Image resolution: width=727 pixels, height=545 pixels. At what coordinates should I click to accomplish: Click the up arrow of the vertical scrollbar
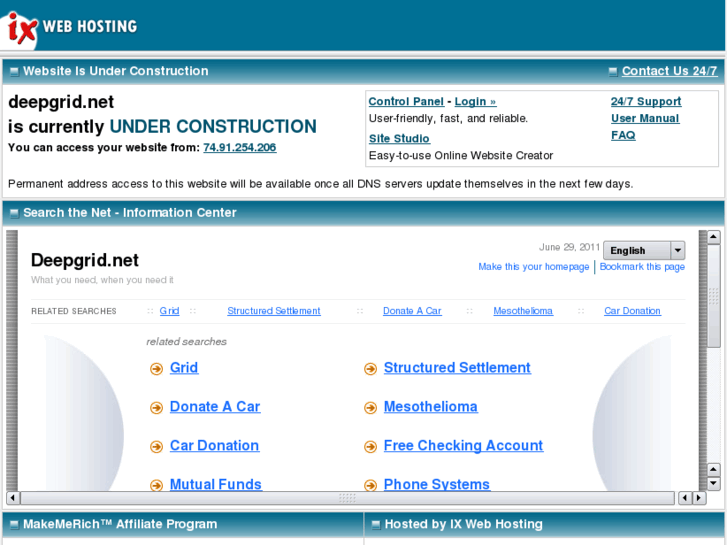(714, 237)
